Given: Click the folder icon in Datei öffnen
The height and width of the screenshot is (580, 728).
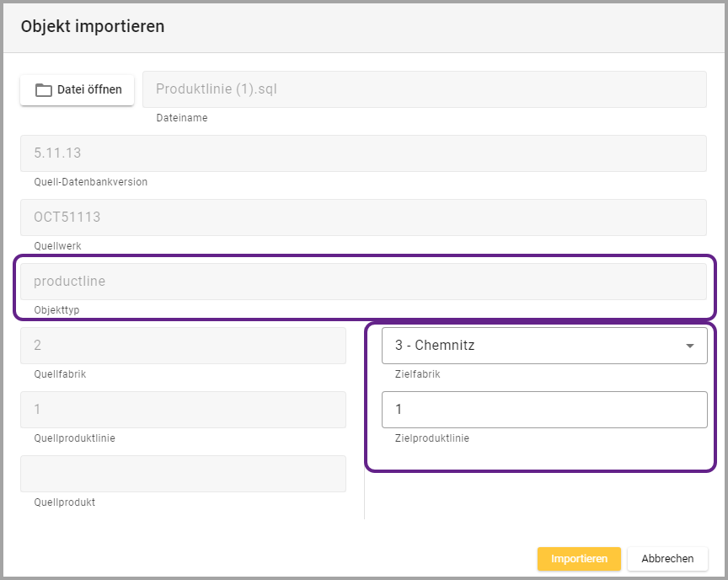Looking at the screenshot, I should coord(43,89).
